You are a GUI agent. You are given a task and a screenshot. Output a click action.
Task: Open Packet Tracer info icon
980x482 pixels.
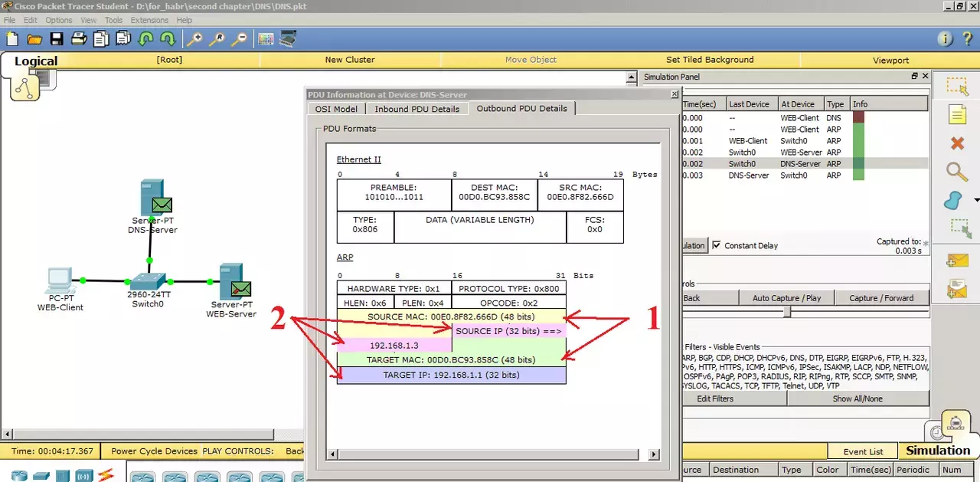coord(945,39)
